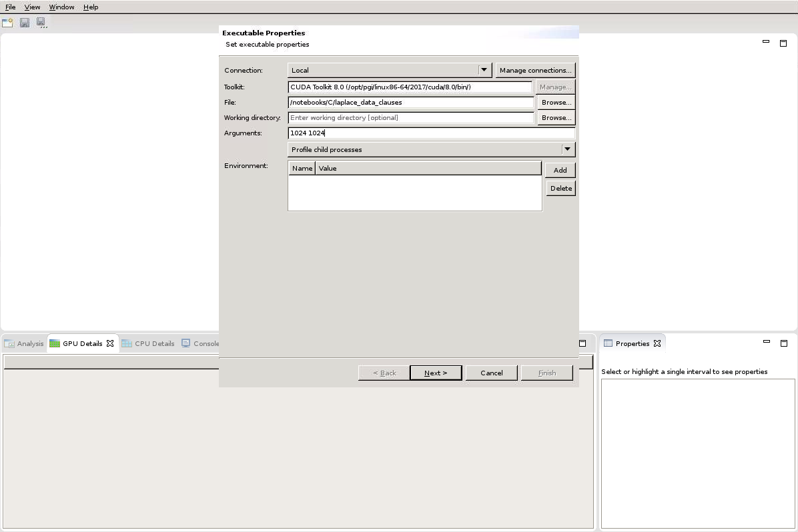The image size is (798, 532).
Task: Open the Connection dropdown showing Local
Action: click(484, 70)
